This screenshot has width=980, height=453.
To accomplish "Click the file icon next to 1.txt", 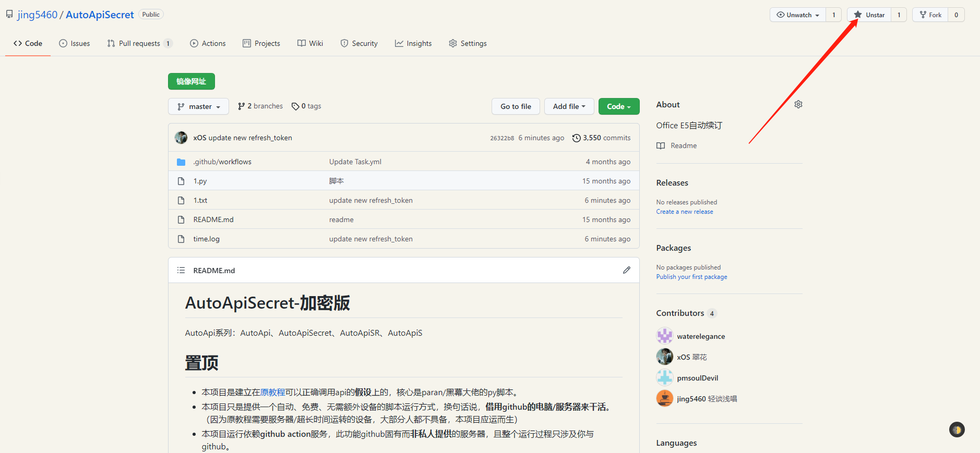I will tap(181, 200).
